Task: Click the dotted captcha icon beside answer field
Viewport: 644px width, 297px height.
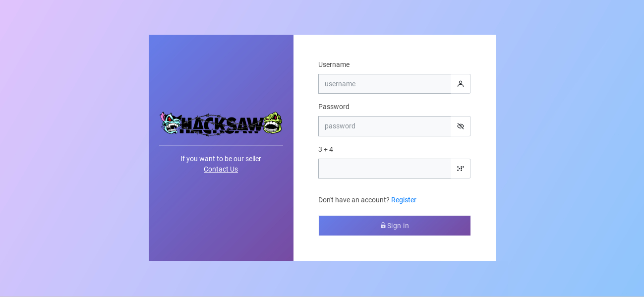Action: click(x=461, y=169)
